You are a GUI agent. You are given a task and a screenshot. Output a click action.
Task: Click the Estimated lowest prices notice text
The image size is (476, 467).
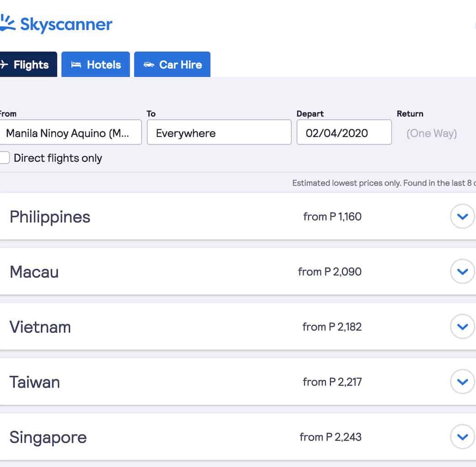click(x=383, y=183)
